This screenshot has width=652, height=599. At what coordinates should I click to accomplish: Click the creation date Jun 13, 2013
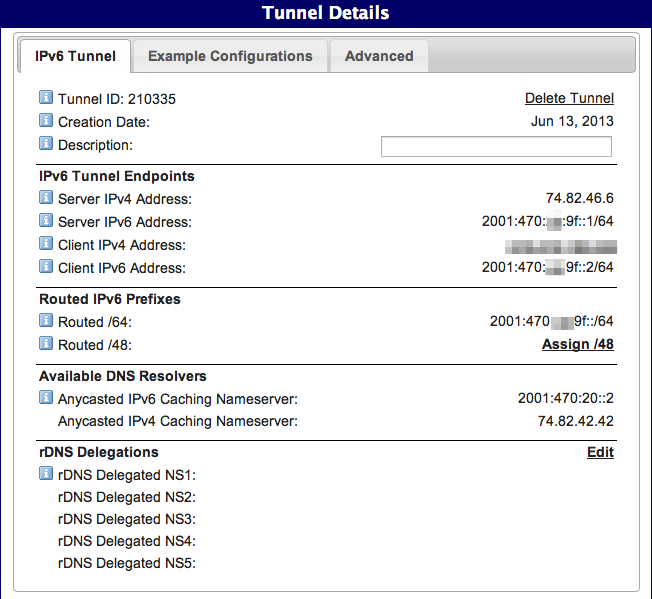[572, 121]
